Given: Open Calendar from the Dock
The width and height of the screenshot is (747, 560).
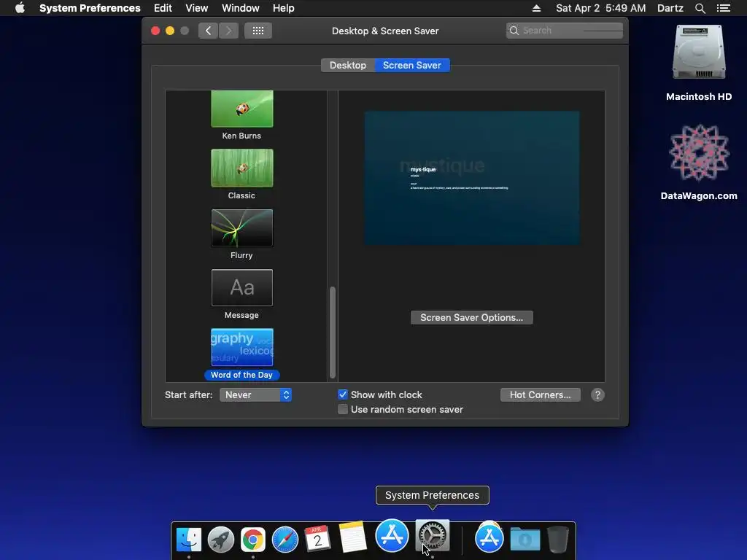Looking at the screenshot, I should tap(317, 539).
